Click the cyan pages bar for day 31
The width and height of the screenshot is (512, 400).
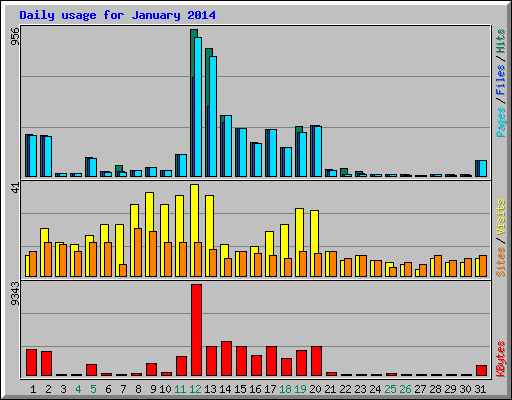[483, 168]
